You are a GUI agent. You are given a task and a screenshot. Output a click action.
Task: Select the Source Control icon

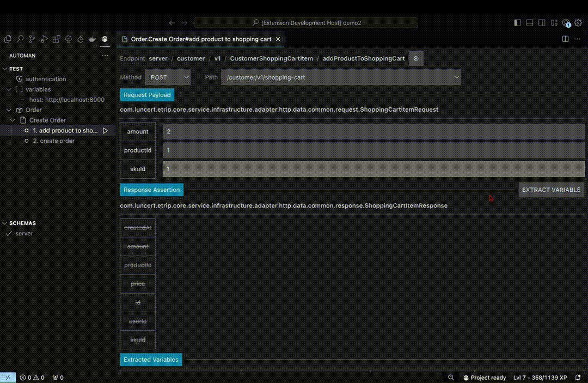tap(32, 39)
